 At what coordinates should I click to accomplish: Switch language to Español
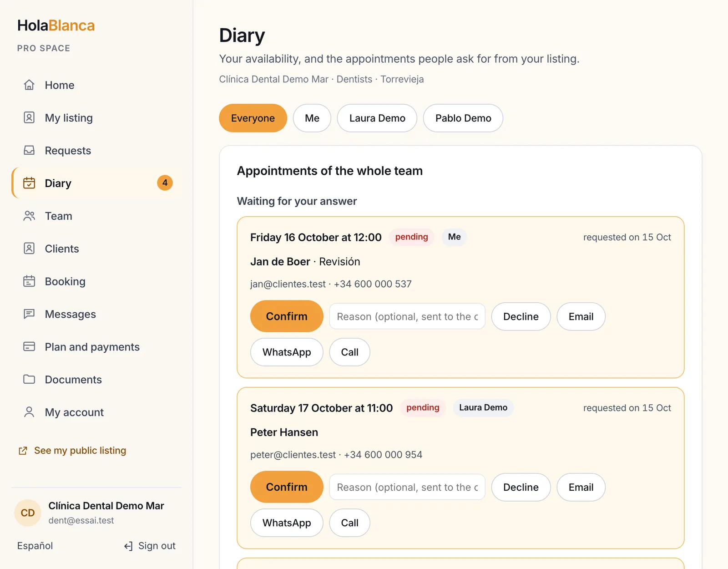[35, 546]
